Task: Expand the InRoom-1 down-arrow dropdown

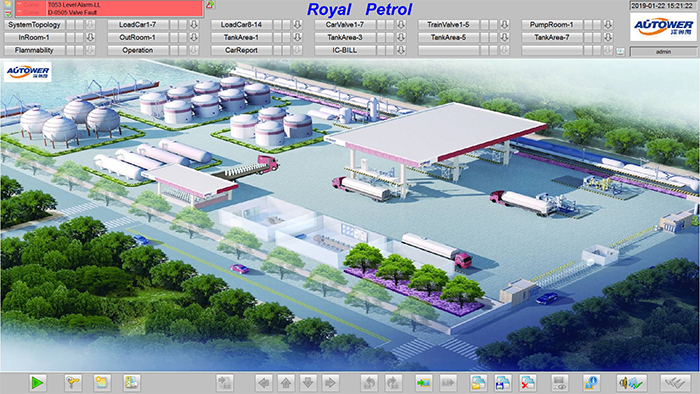Action: [x=91, y=37]
